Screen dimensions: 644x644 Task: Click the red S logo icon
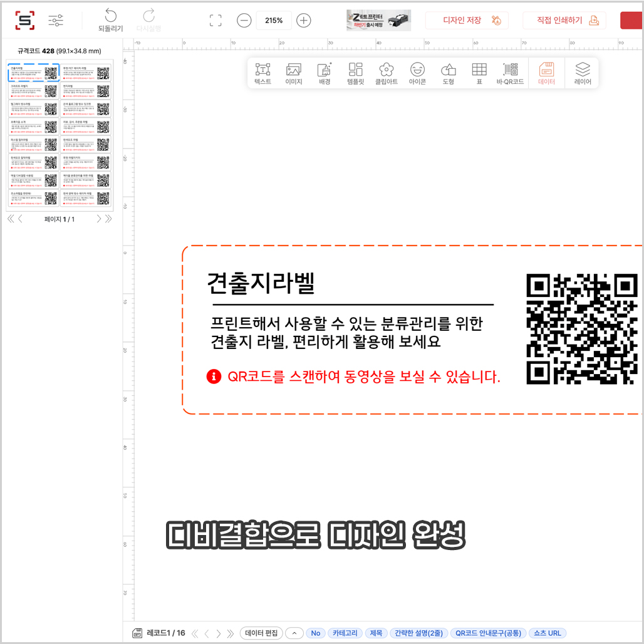tap(24, 21)
